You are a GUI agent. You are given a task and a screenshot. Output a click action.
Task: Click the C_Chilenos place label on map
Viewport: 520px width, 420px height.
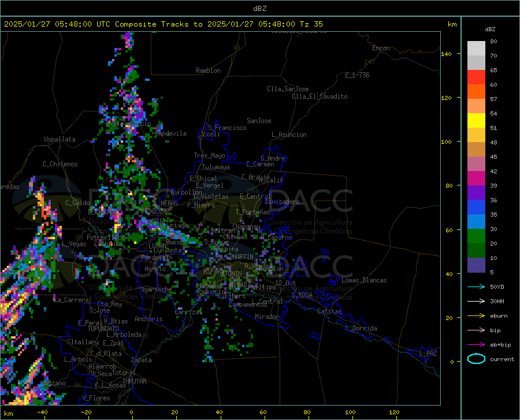(60, 164)
